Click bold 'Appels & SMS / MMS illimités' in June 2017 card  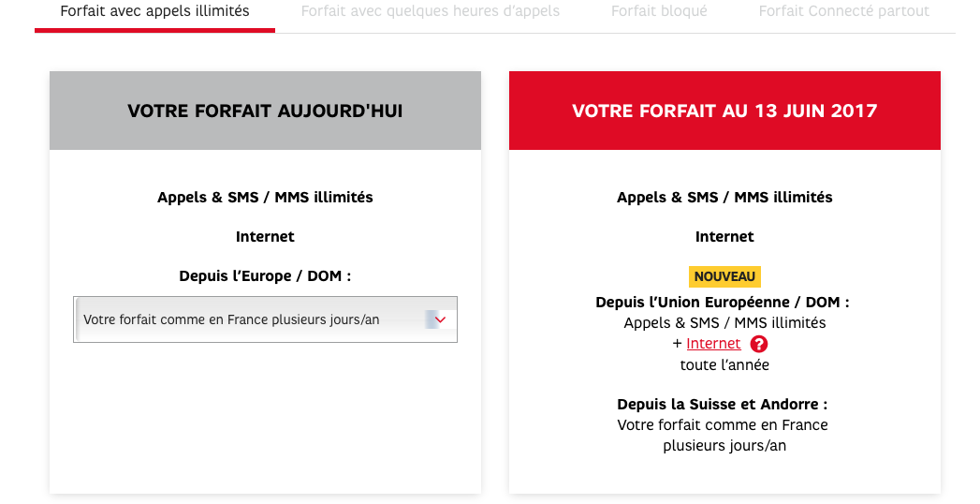click(724, 198)
